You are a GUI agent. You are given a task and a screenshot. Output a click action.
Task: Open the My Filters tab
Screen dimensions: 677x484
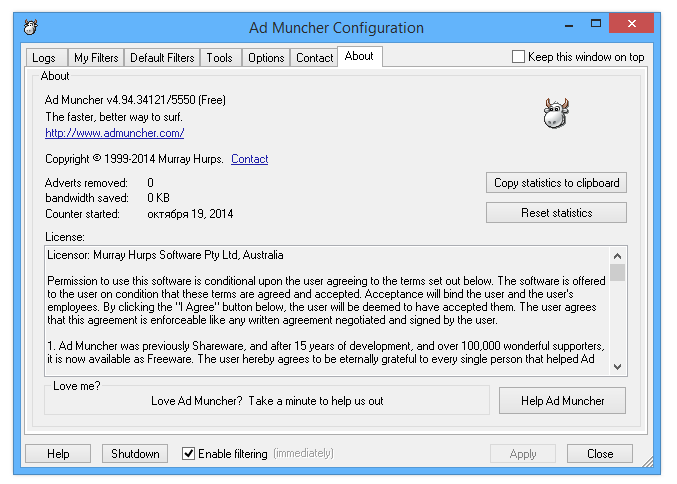pos(96,58)
